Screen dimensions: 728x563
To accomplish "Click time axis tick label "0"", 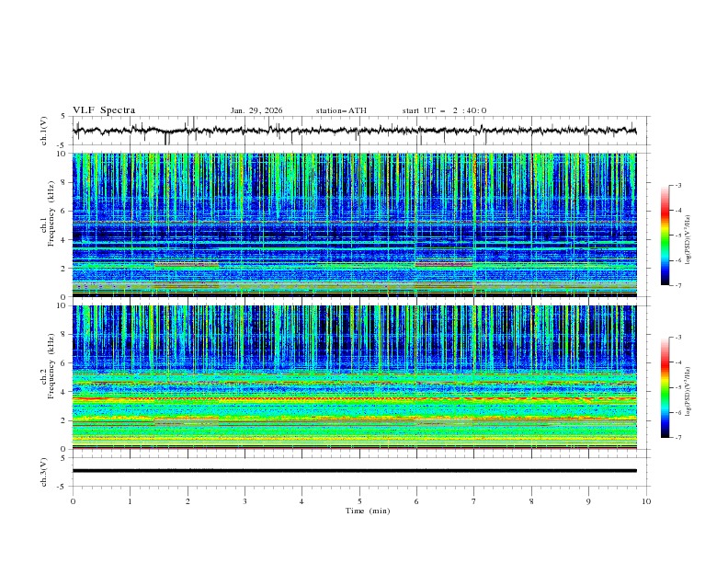I will pos(73,501).
